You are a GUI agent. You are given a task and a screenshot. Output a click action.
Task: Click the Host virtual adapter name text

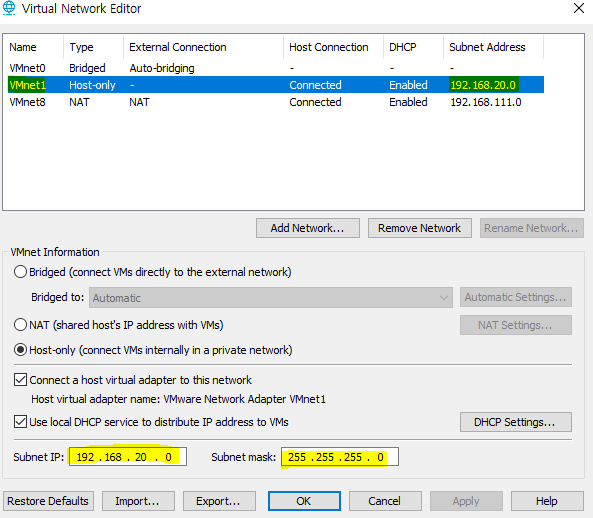tap(178, 399)
